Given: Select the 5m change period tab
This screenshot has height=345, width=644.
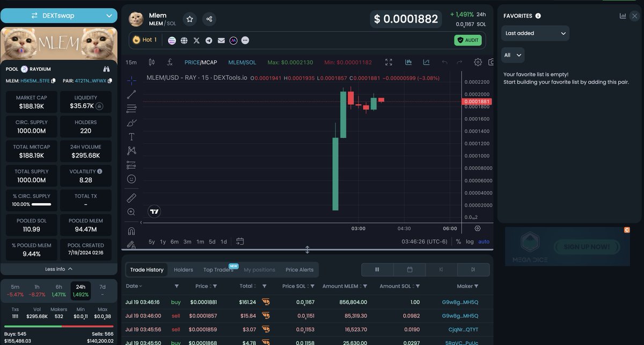Looking at the screenshot, I should click(15, 290).
